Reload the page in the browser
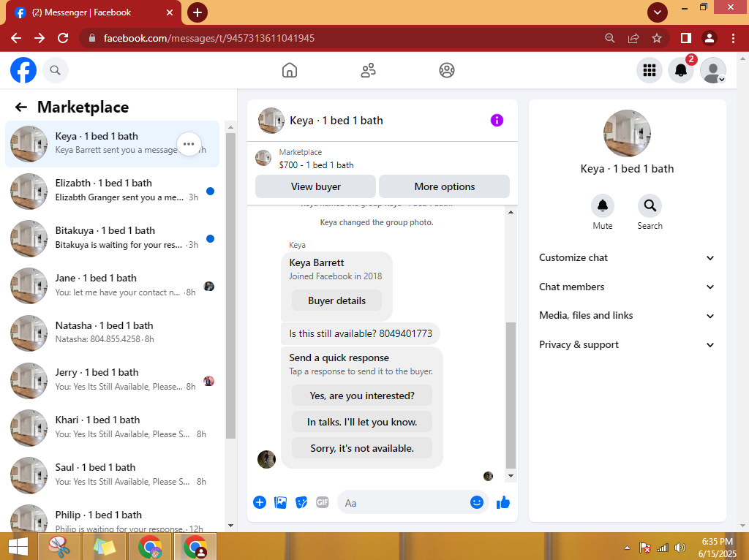The image size is (749, 560). click(x=63, y=38)
